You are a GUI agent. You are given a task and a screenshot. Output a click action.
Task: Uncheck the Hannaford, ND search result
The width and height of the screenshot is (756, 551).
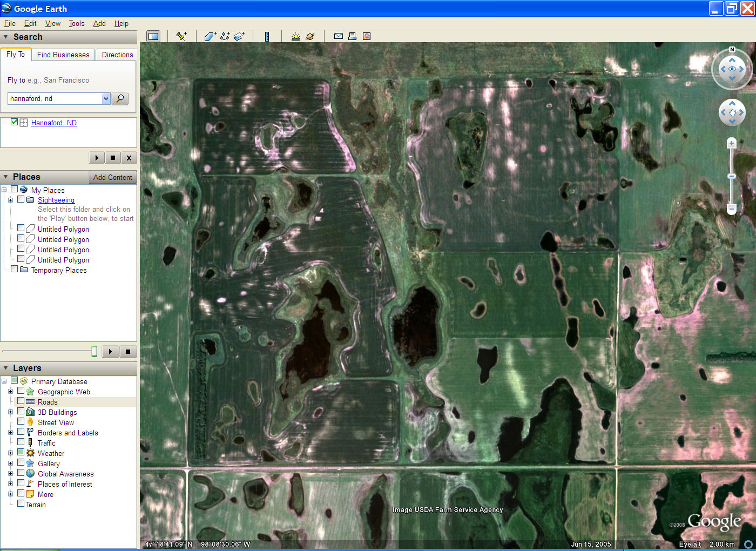pos(14,122)
